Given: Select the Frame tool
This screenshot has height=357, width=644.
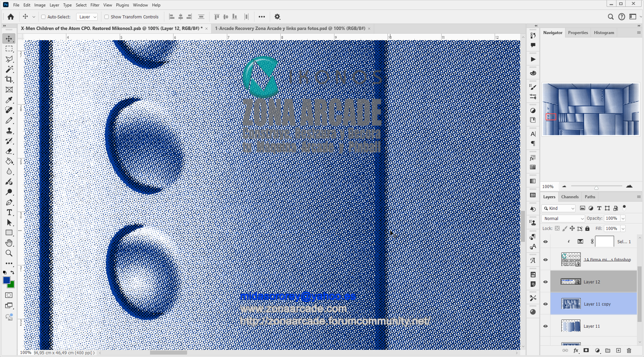Looking at the screenshot, I should pos(9,90).
